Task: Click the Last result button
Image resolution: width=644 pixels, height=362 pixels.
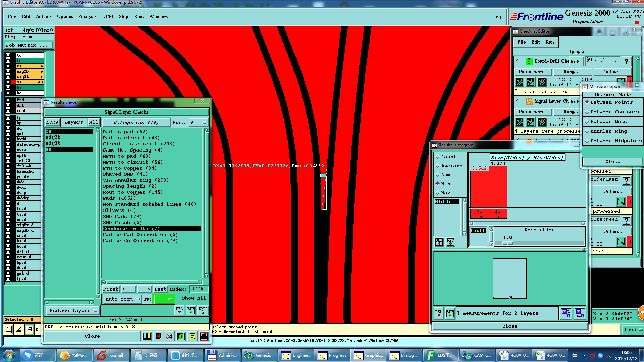Action: coord(160,289)
